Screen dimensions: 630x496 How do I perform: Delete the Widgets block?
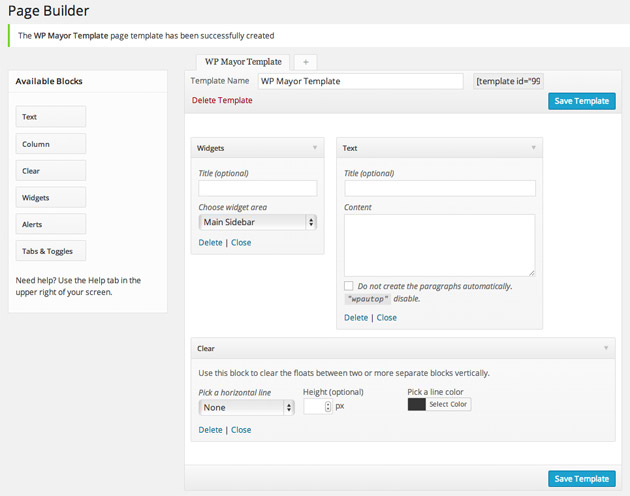coord(210,242)
